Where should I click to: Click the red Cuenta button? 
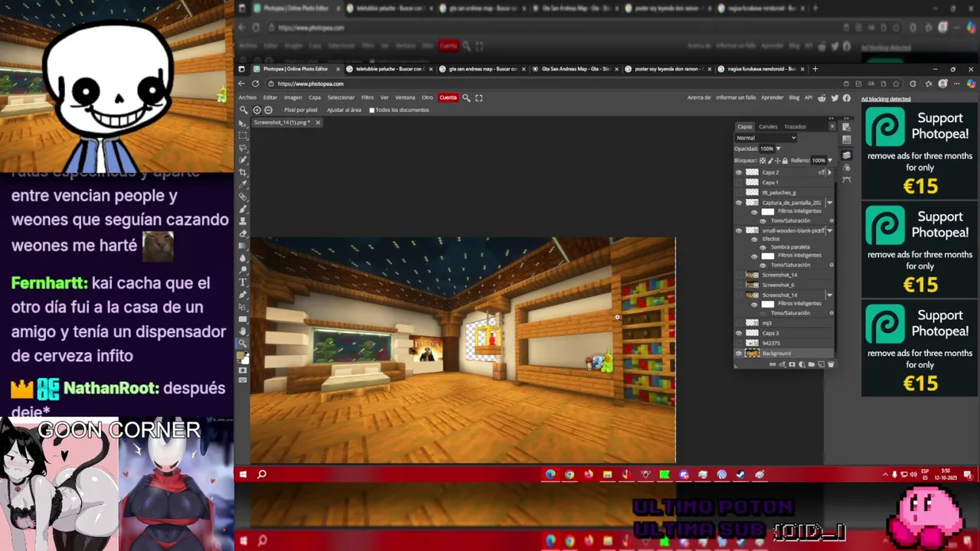click(448, 98)
